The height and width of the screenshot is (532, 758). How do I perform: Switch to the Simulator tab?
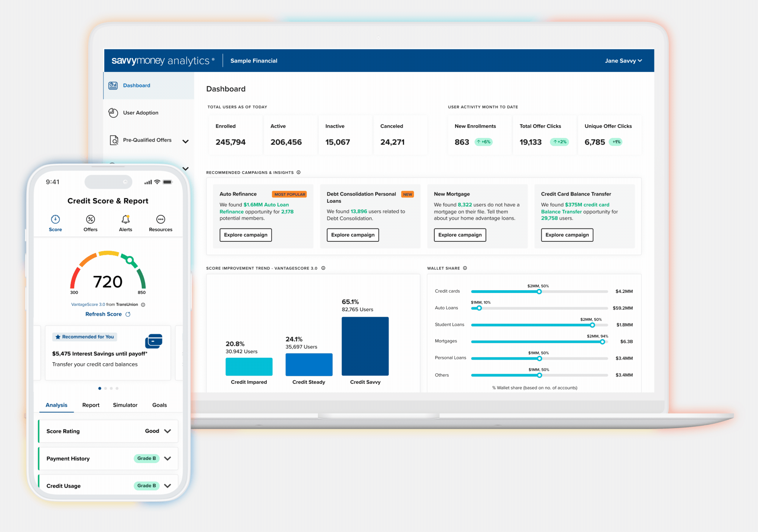pyautogui.click(x=125, y=405)
